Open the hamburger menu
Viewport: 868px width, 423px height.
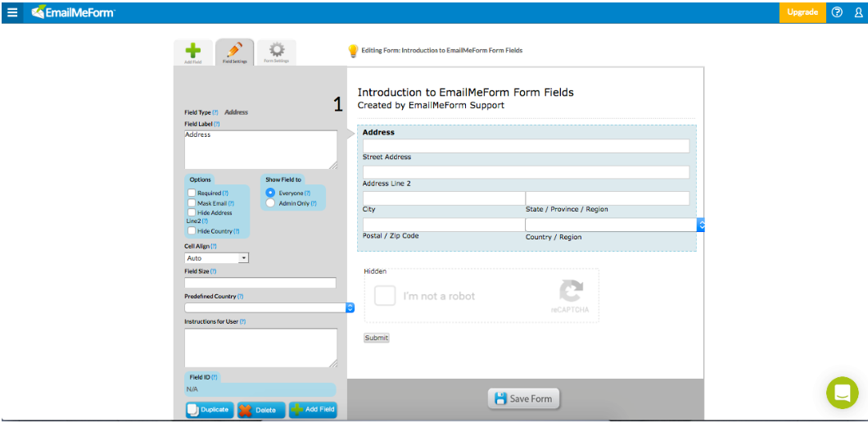12,12
